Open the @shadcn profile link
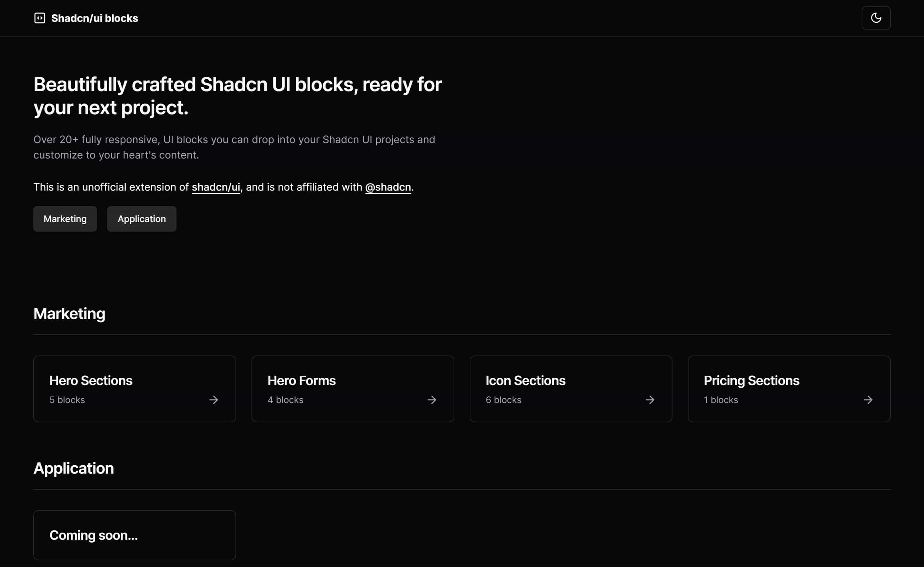This screenshot has height=567, width=924. (388, 187)
